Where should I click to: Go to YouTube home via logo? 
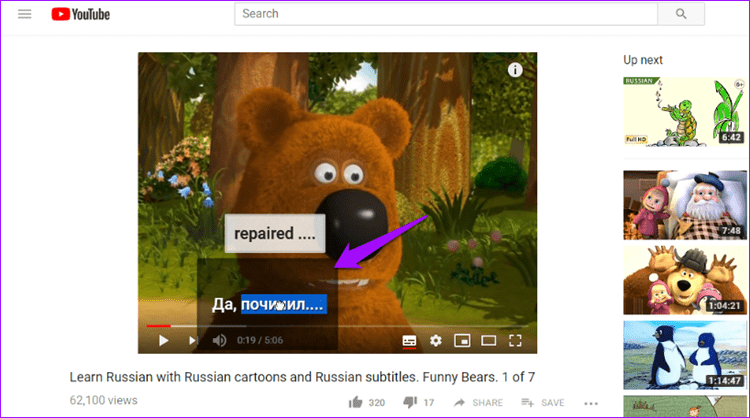click(x=81, y=14)
